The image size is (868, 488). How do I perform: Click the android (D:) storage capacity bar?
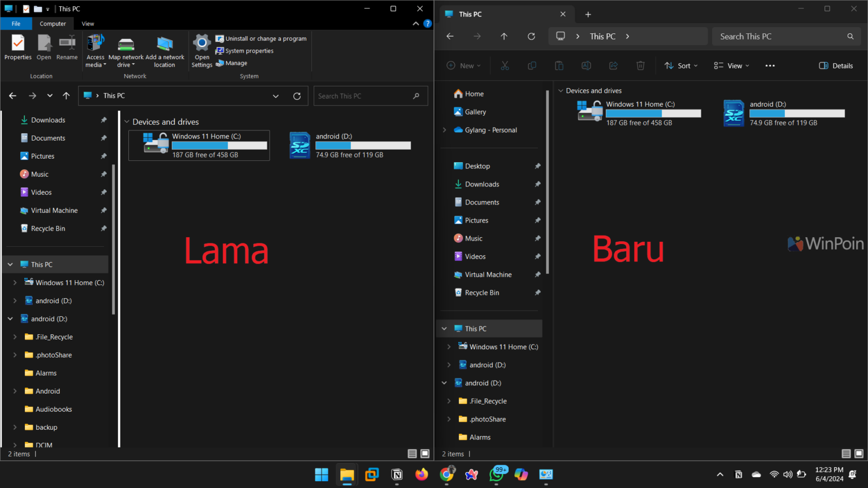coord(797,113)
